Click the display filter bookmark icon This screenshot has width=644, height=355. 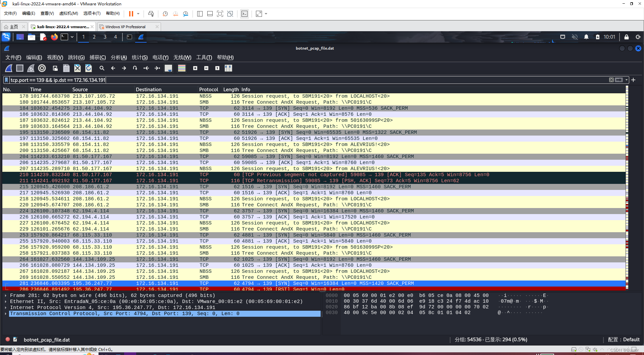(6, 80)
